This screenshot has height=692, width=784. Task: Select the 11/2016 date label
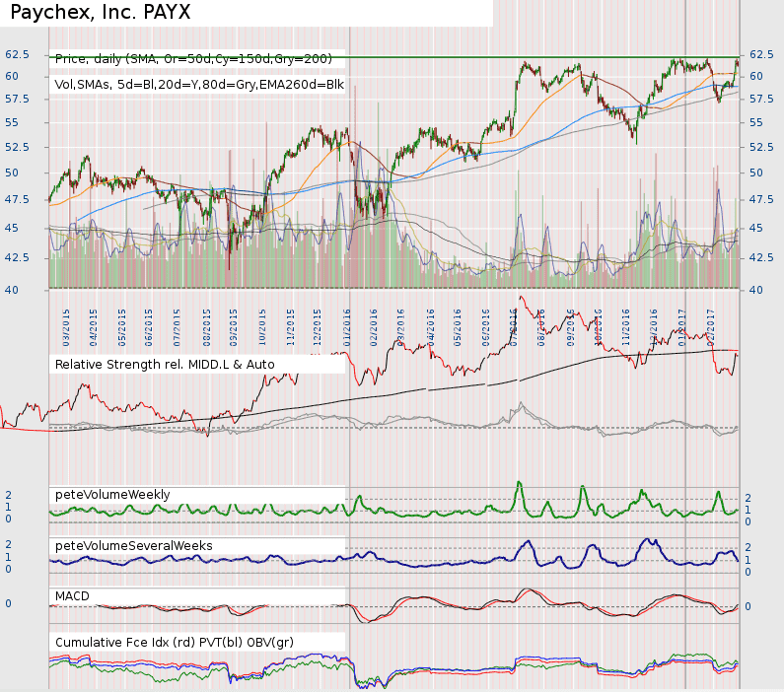click(625, 327)
